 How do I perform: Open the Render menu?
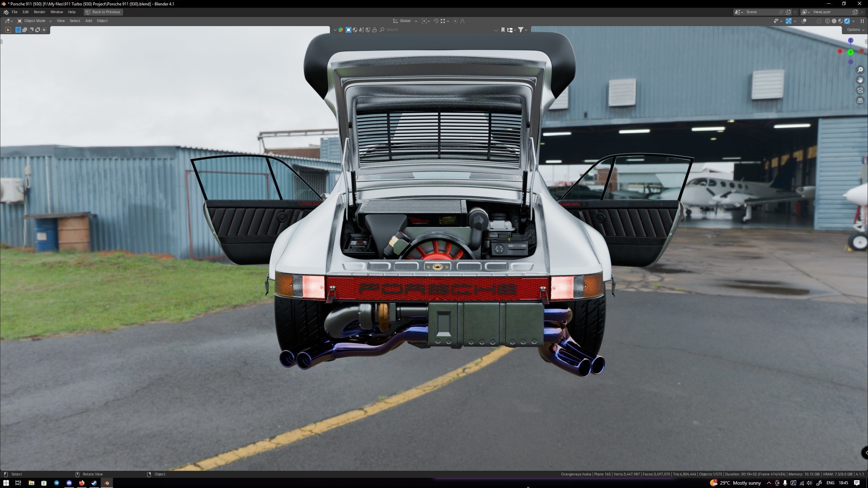pos(39,12)
